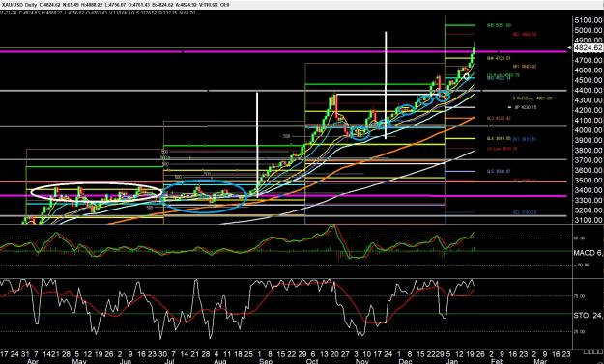Click the 4200.00 price axis label
The height and width of the screenshot is (364, 604).
[x=588, y=110]
